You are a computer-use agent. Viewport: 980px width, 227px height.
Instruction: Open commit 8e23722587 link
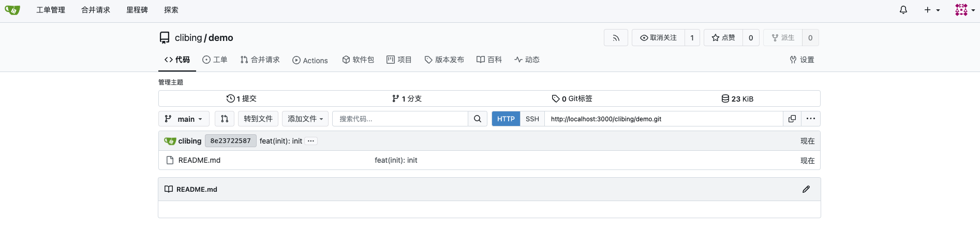point(230,141)
